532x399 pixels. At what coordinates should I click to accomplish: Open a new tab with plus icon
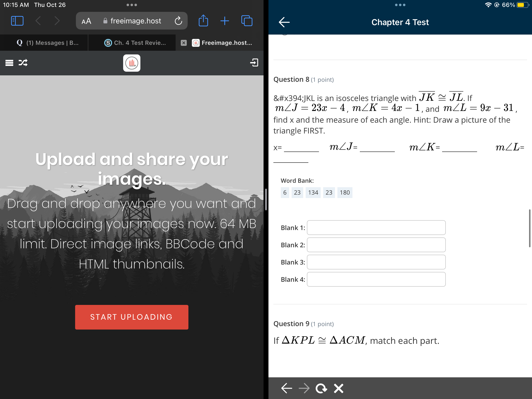(225, 21)
